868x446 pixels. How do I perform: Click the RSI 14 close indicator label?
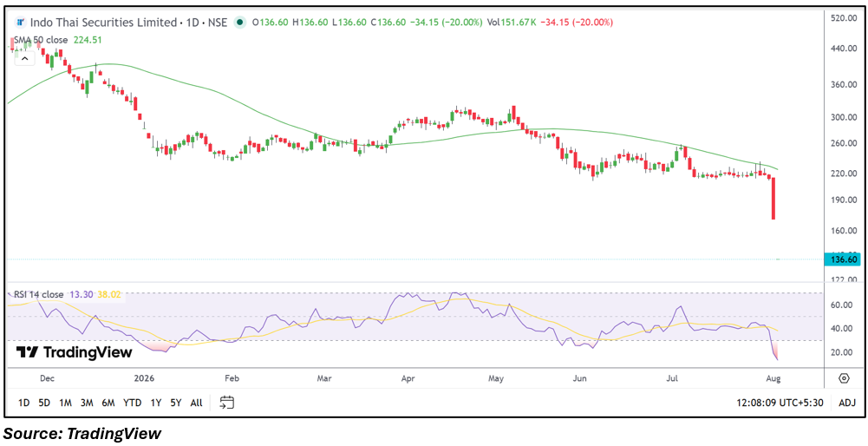point(39,295)
